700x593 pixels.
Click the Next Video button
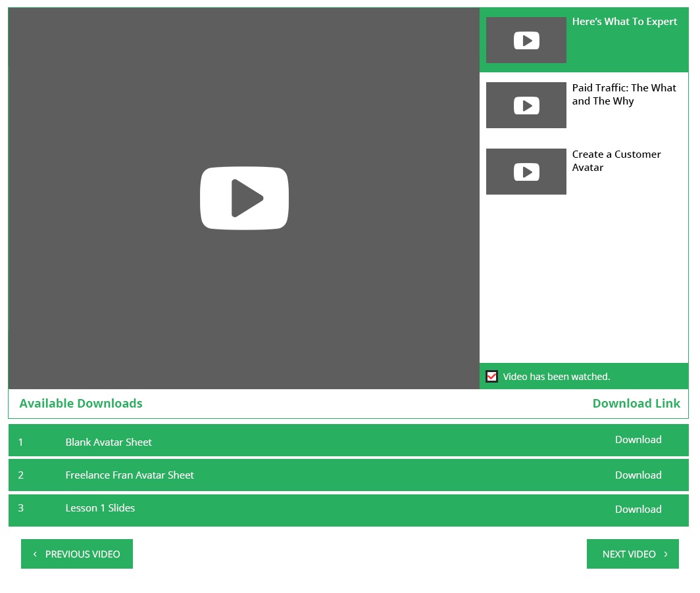click(x=629, y=554)
